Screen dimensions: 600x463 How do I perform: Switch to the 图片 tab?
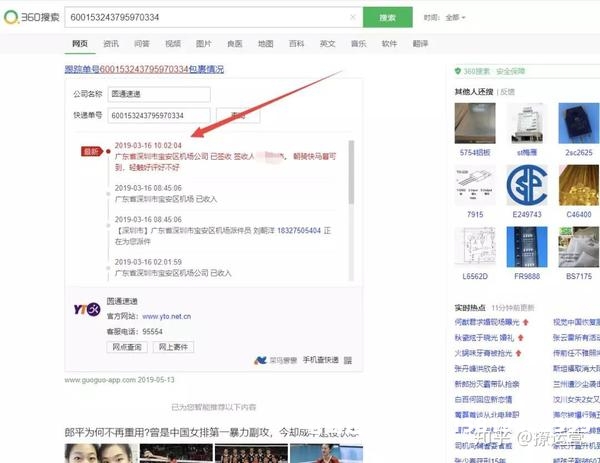[203, 44]
